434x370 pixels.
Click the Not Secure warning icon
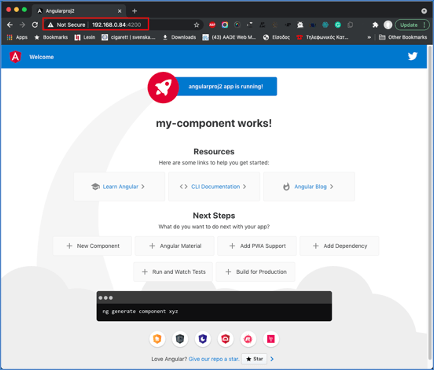pyautogui.click(x=50, y=25)
